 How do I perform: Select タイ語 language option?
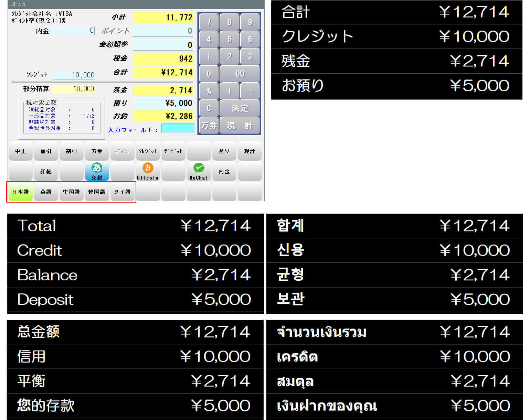122,192
